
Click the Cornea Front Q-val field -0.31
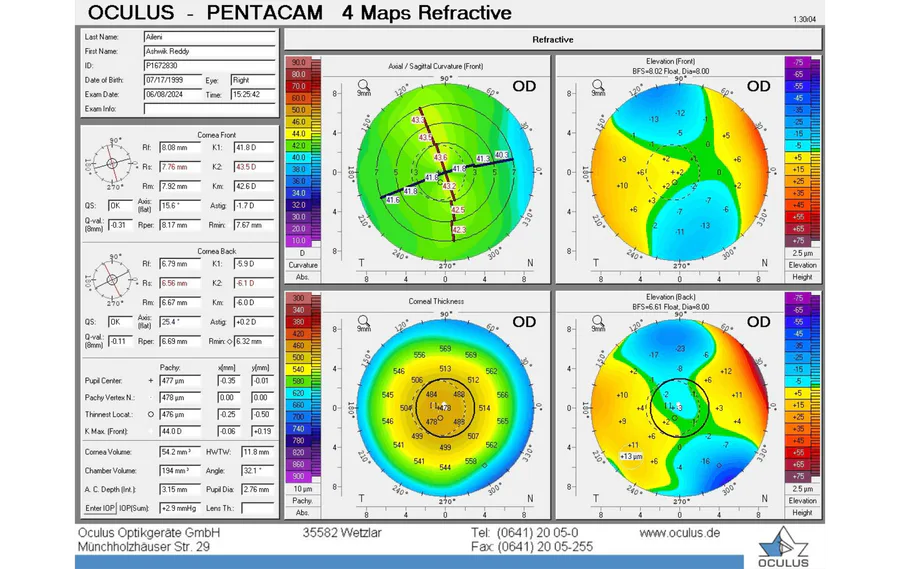point(121,225)
